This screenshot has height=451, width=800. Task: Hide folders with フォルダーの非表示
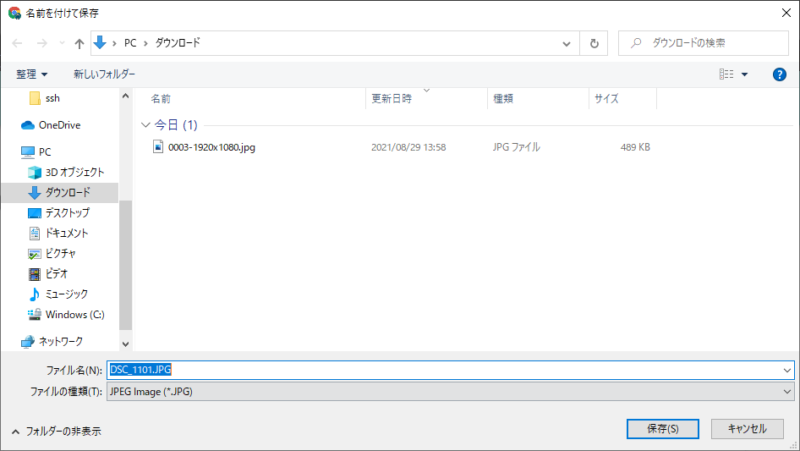[x=56, y=431]
